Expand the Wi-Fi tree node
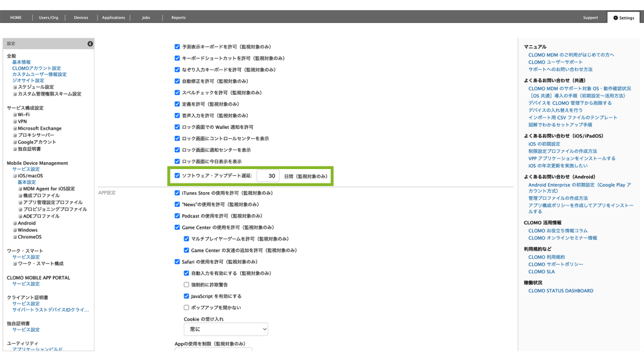644x362 pixels. (15, 115)
